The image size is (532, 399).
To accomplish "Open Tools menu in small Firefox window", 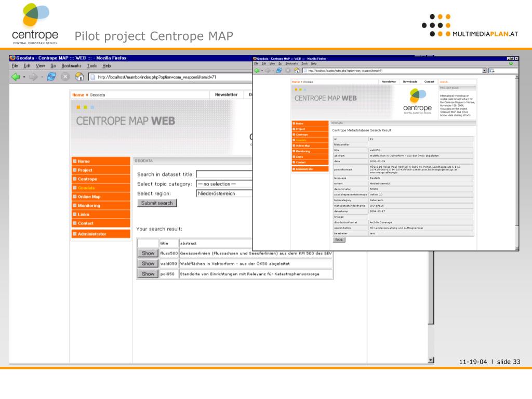I will click(304, 63).
